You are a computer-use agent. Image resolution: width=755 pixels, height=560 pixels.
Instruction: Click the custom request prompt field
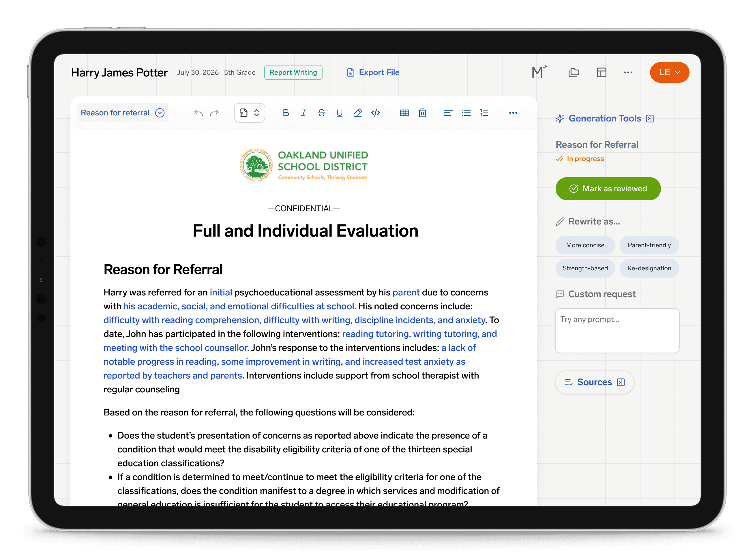point(617,331)
